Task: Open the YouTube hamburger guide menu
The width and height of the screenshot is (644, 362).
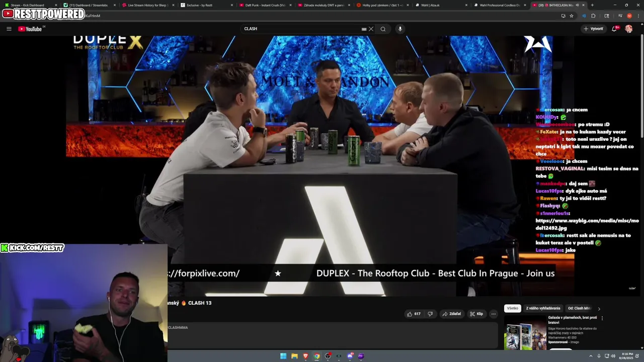Action: [x=9, y=29]
